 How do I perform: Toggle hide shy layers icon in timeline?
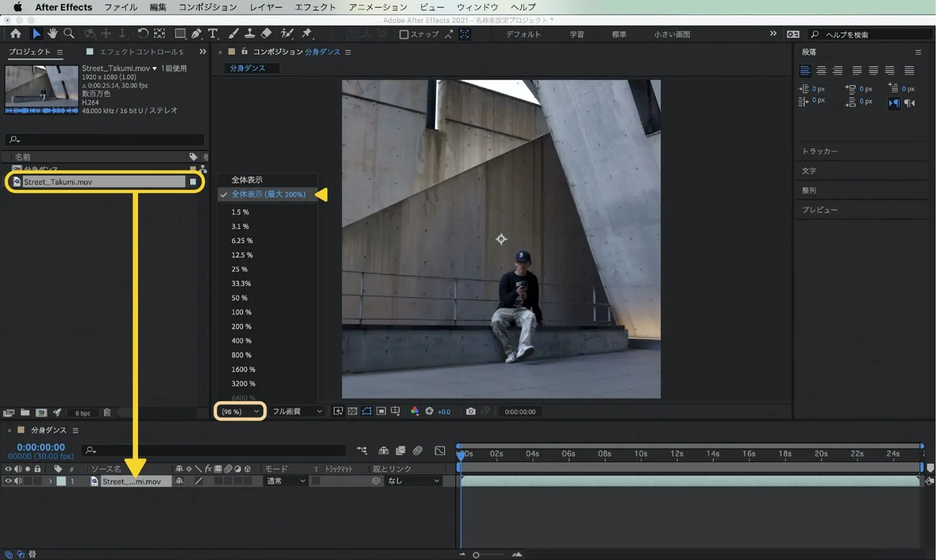click(x=384, y=450)
